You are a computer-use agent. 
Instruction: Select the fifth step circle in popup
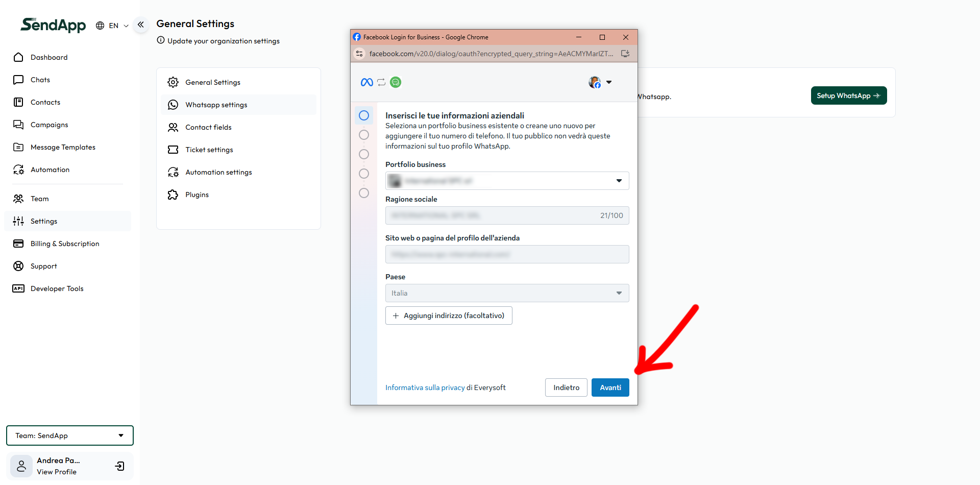(x=364, y=193)
